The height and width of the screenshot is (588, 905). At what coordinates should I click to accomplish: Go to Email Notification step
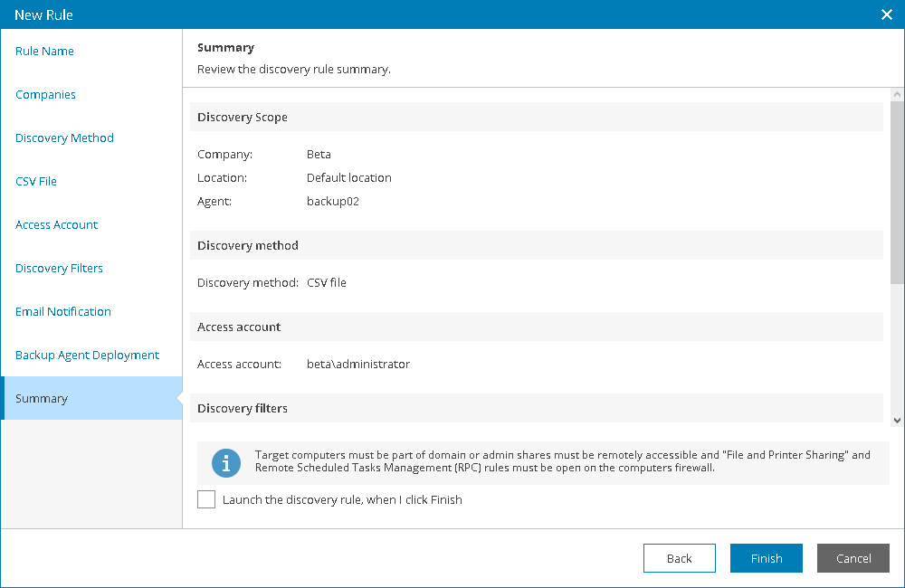[63, 311]
